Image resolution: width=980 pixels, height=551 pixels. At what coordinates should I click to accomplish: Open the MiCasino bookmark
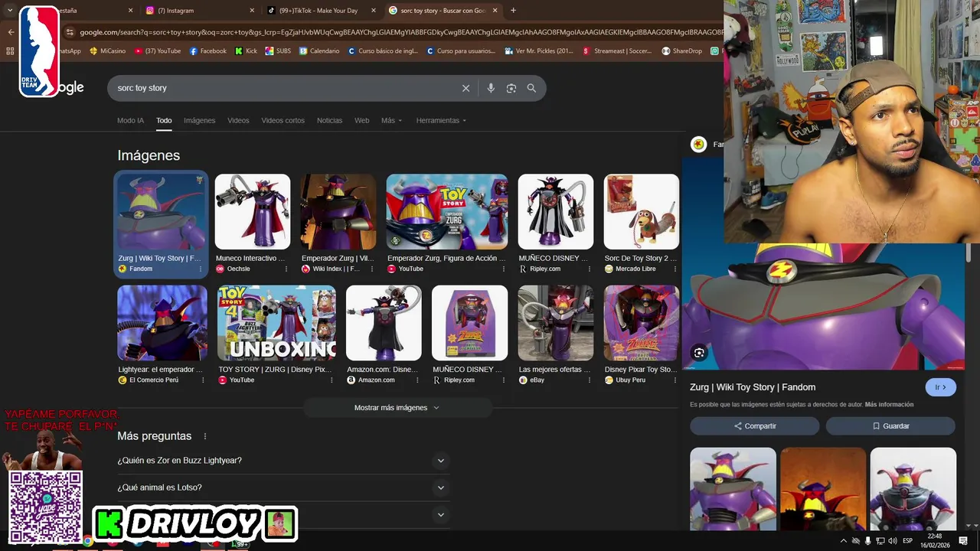pyautogui.click(x=107, y=51)
